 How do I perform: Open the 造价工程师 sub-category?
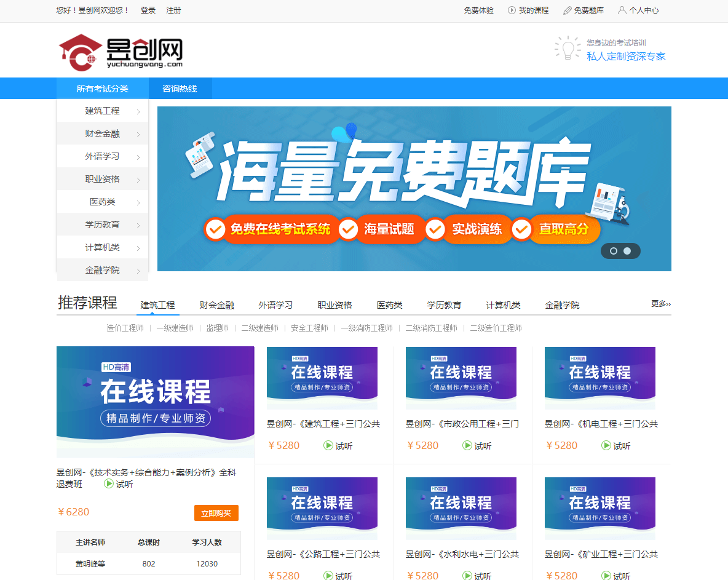(x=125, y=328)
